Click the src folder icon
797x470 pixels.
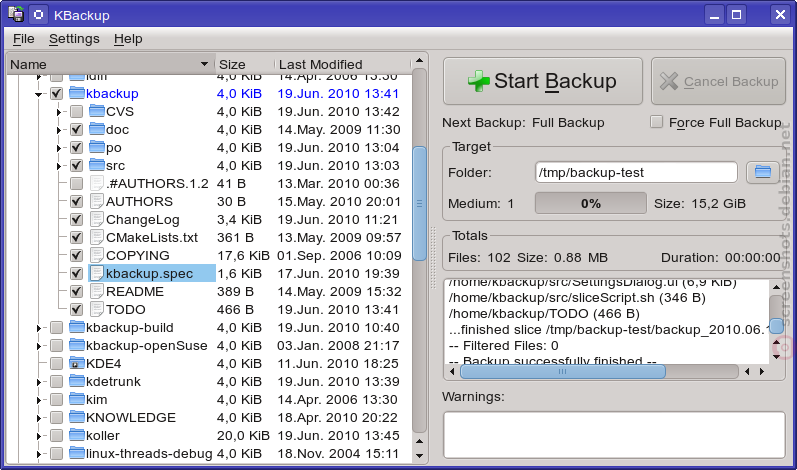click(x=97, y=165)
